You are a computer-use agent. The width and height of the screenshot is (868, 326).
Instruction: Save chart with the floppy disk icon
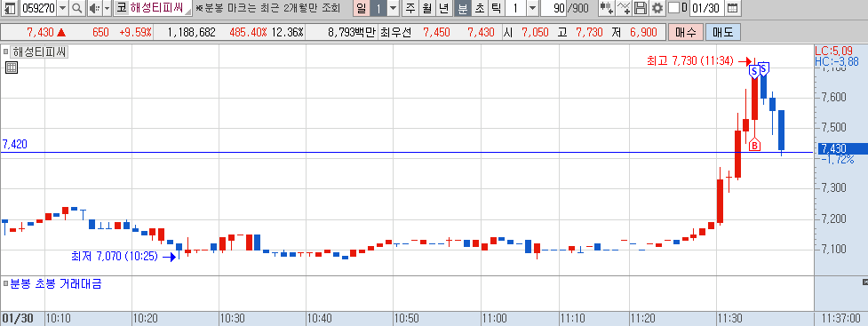[x=641, y=8]
